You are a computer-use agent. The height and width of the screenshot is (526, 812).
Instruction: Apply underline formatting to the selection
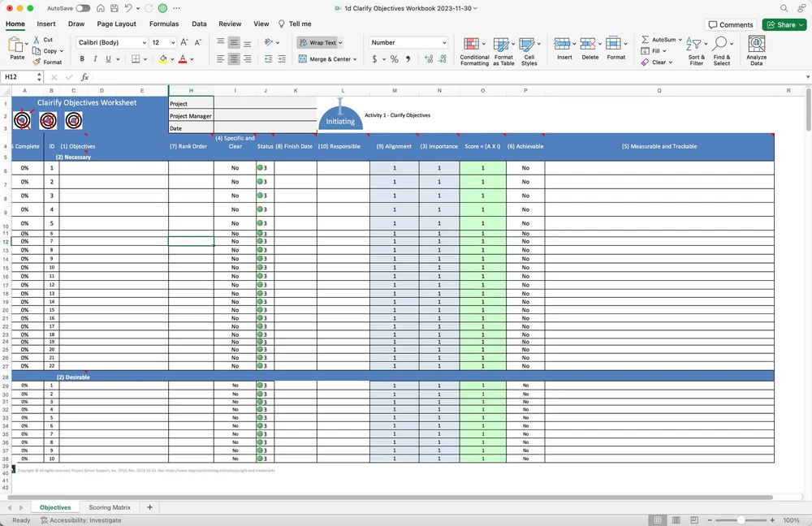[x=106, y=58]
